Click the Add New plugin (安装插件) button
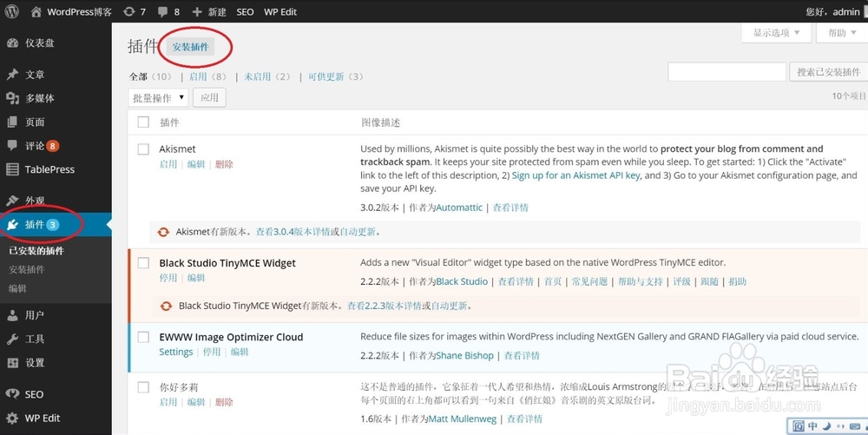 [x=190, y=47]
